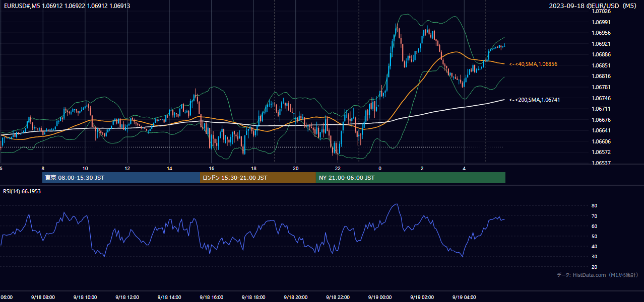The image size is (644, 302).
Task: Click bottom timeline label 9/18 08:00
Action: coord(42,297)
